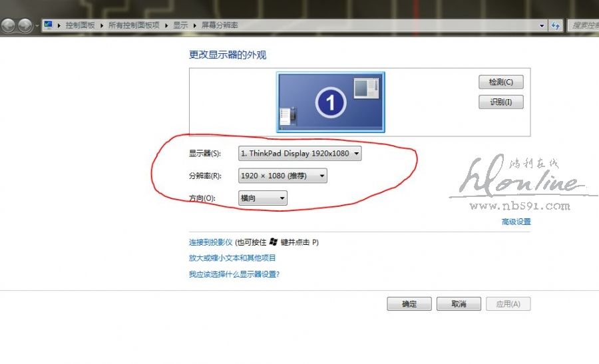Open the 方向(O) 横向 dropdown

(x=262, y=198)
